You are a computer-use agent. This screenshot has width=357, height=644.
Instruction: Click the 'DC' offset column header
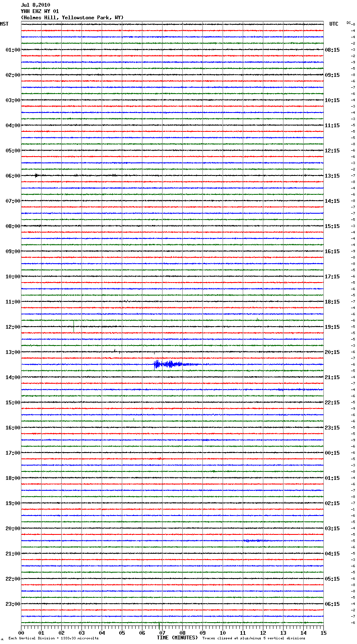coord(349,23)
